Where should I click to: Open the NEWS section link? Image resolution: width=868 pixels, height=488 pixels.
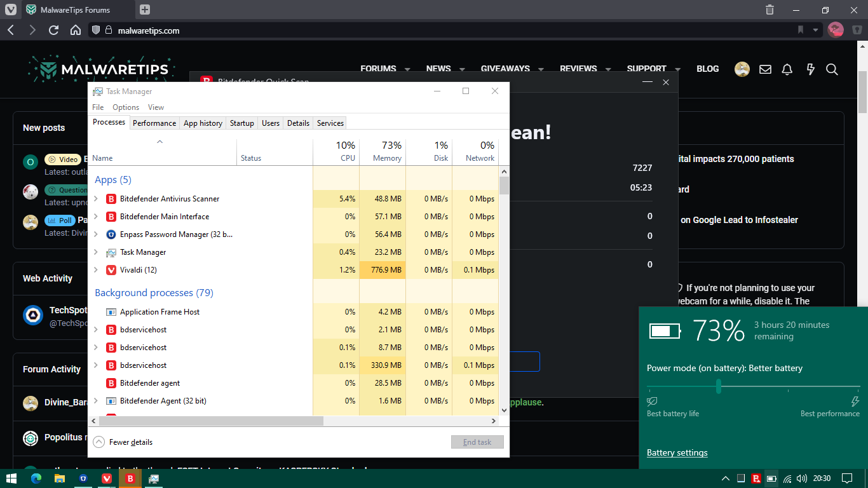point(438,69)
